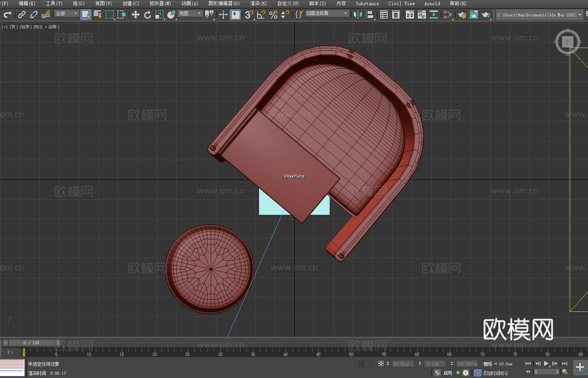Open Render Setup teapot icon
The height and width of the screenshot is (378, 588).
[x=462, y=14]
